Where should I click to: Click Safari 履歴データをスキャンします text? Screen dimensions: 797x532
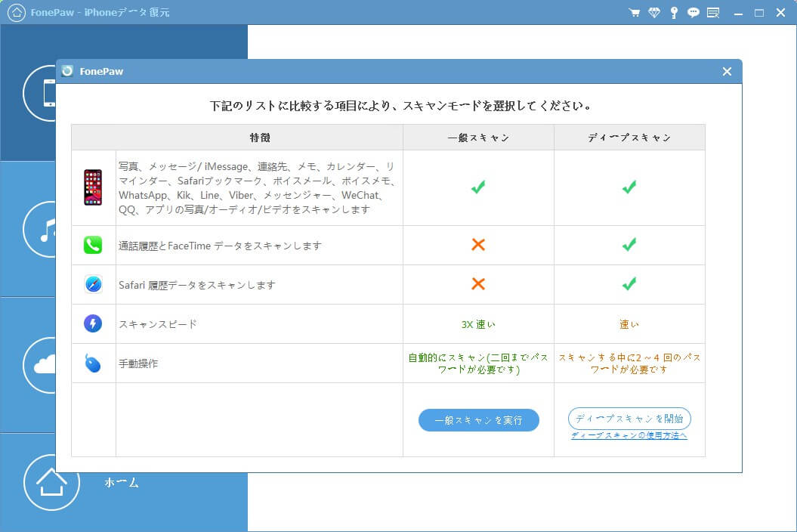197,285
